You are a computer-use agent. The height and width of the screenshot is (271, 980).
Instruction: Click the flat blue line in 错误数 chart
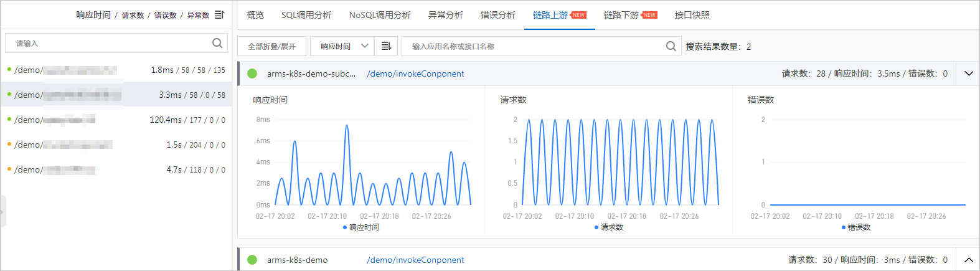click(867, 204)
